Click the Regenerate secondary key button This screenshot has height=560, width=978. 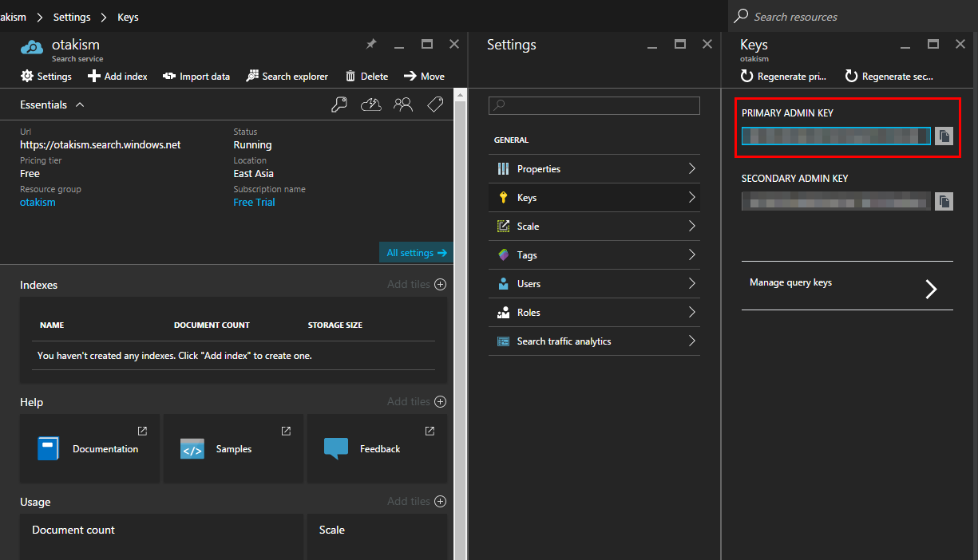pos(889,77)
